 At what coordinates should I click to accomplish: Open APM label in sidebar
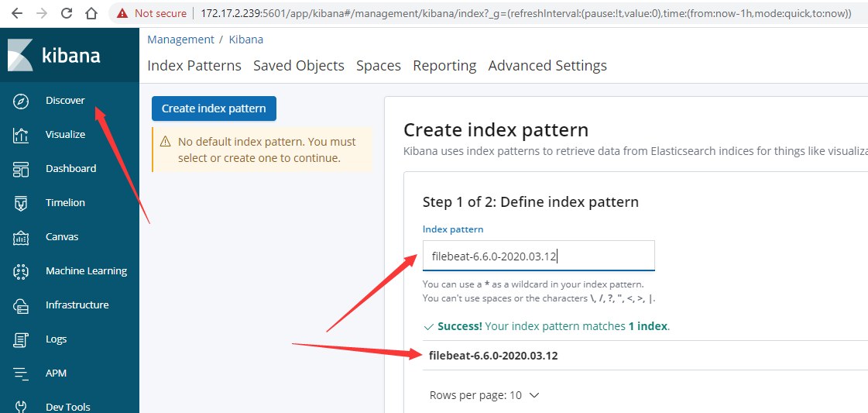pyautogui.click(x=56, y=373)
